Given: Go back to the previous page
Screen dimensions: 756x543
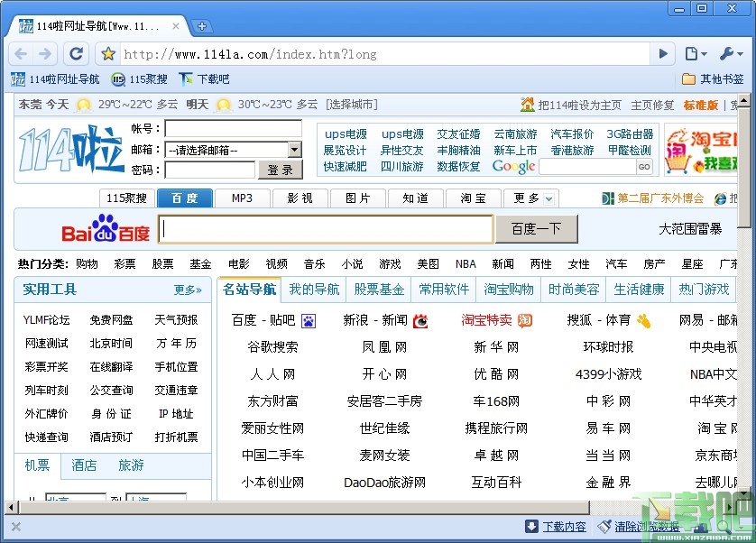Looking at the screenshot, I should (x=21, y=53).
